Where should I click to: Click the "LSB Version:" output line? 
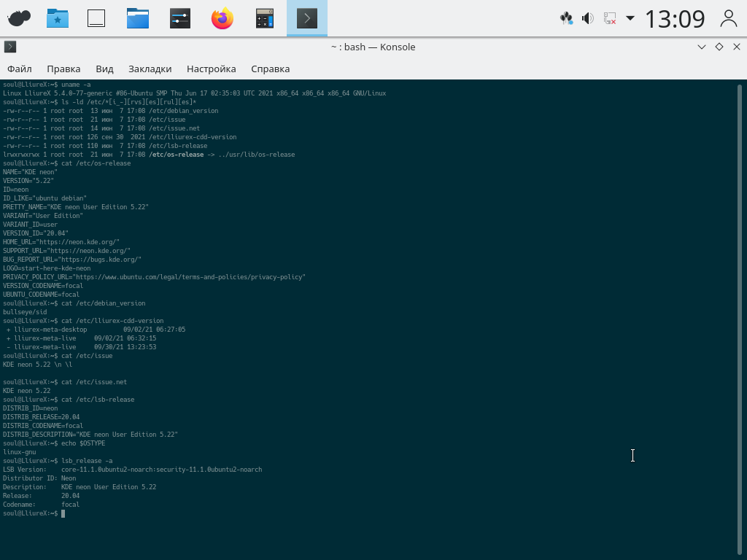pyautogui.click(x=133, y=470)
